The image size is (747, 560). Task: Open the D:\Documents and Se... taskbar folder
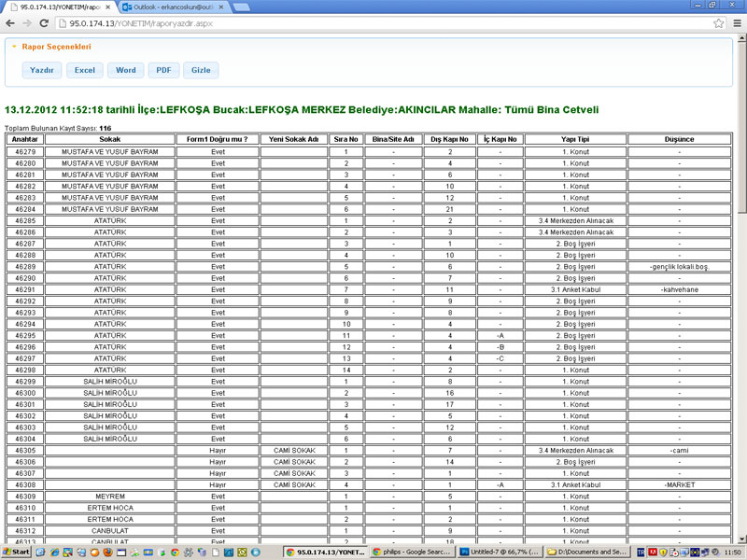[x=586, y=552]
